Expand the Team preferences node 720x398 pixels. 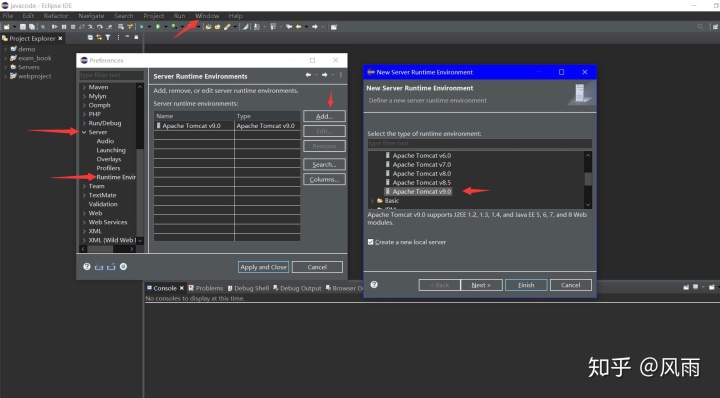84,186
